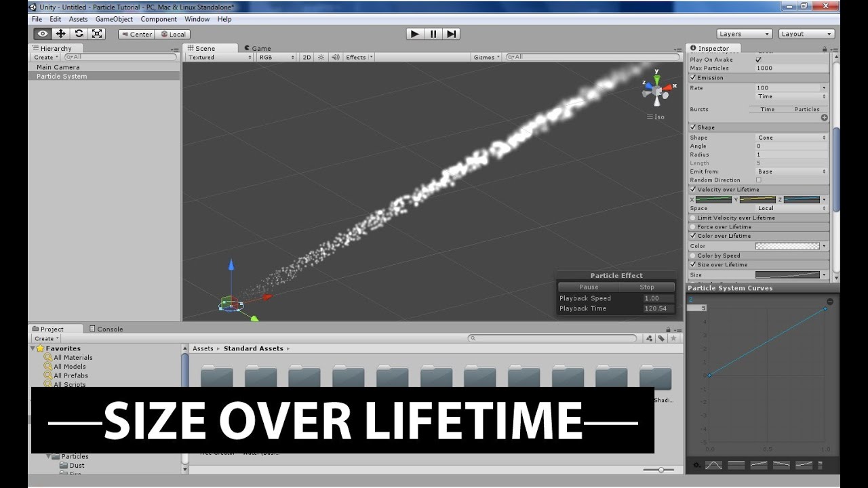Click the Step frame button
868x488 pixels.
452,34
